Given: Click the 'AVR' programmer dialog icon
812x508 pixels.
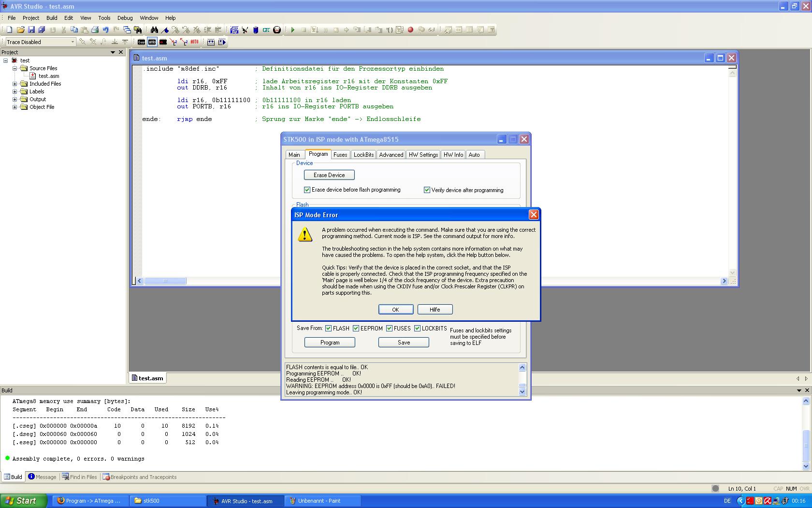Looking at the screenshot, I should point(152,42).
